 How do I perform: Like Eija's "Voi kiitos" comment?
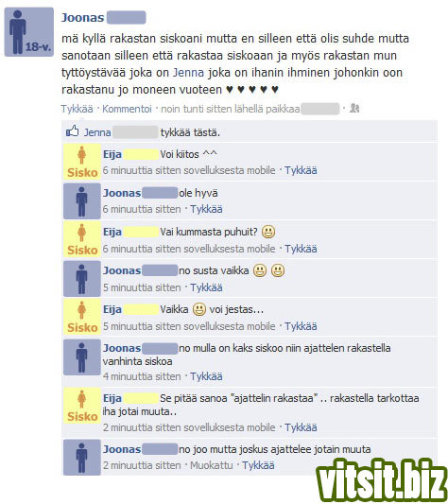301,170
